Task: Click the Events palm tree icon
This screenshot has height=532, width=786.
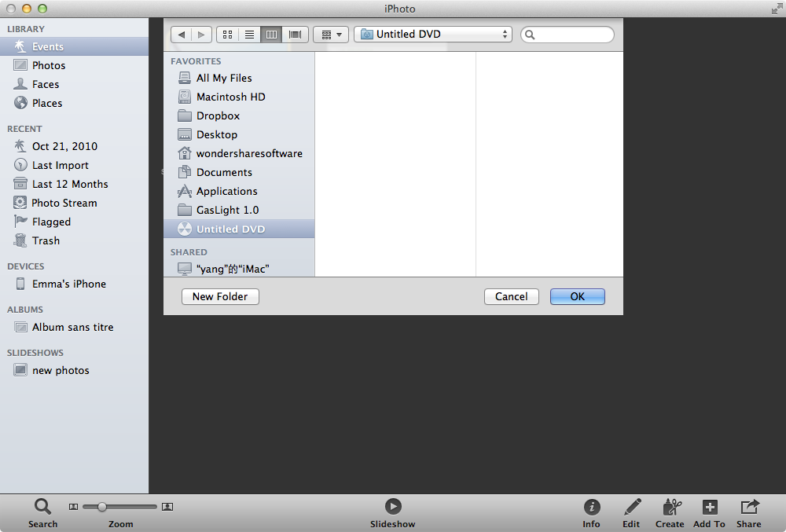Action: (x=20, y=46)
